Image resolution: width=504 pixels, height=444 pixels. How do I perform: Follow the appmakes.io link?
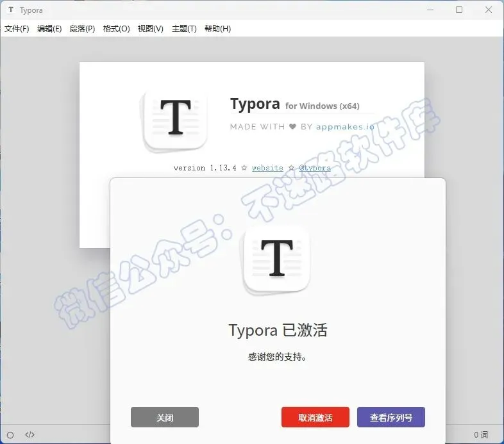345,127
